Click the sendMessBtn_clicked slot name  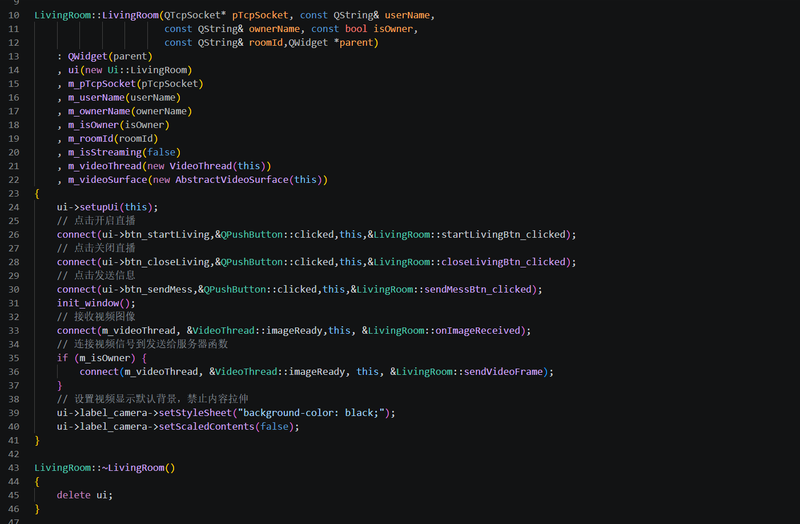click(478, 289)
